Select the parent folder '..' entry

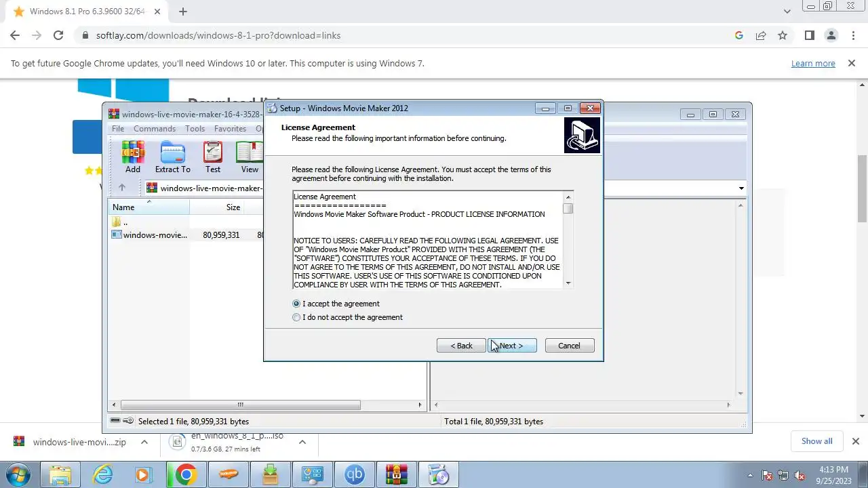tap(120, 222)
